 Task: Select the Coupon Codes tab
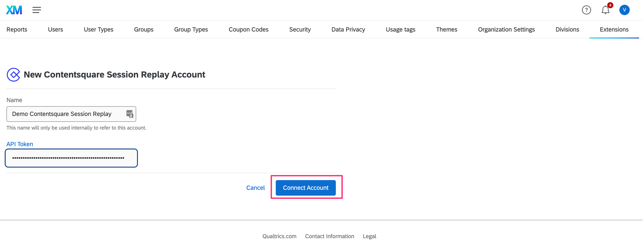coord(248,29)
